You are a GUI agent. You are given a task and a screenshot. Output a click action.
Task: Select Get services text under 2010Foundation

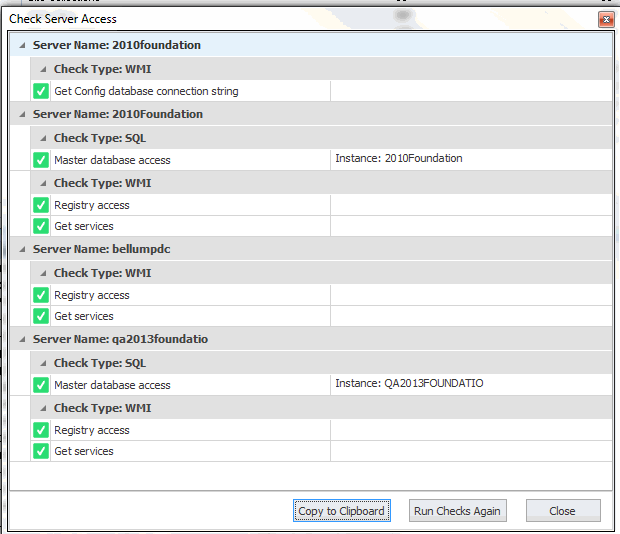[84, 226]
